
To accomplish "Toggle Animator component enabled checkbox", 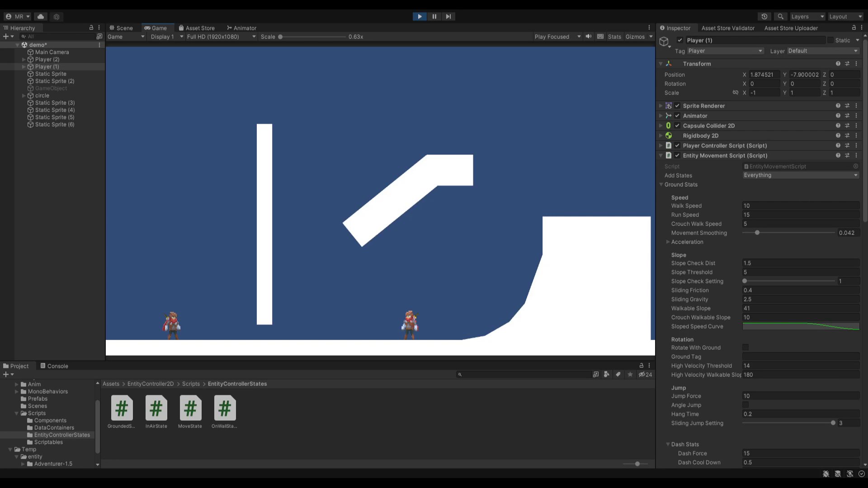I will pos(678,116).
